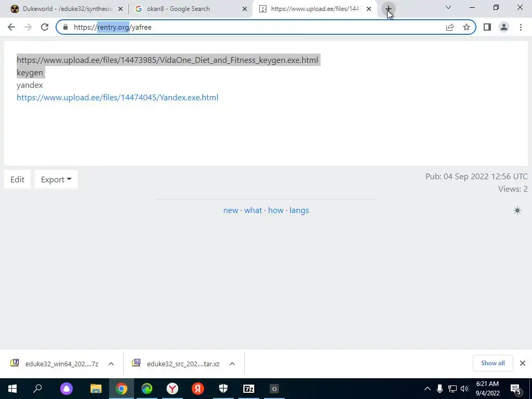The width and height of the screenshot is (532, 399).
Task: Expand options for eduke32_win64 download
Action: point(111,364)
